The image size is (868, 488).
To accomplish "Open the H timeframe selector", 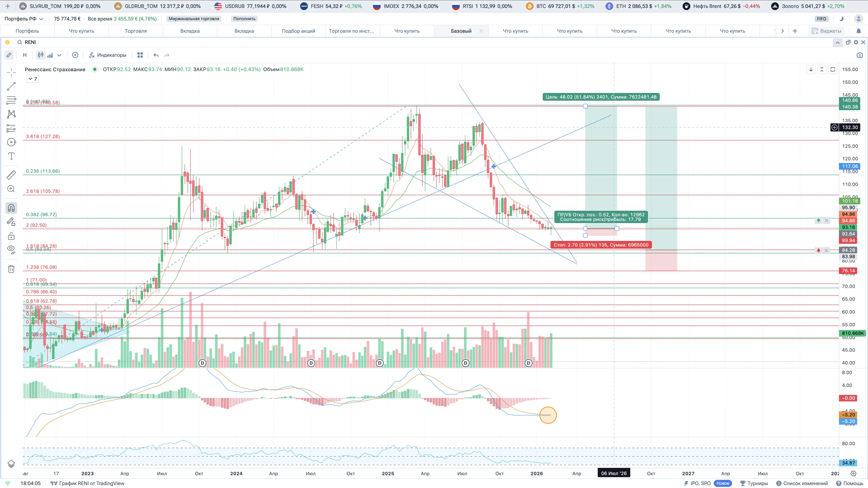I will [25, 55].
